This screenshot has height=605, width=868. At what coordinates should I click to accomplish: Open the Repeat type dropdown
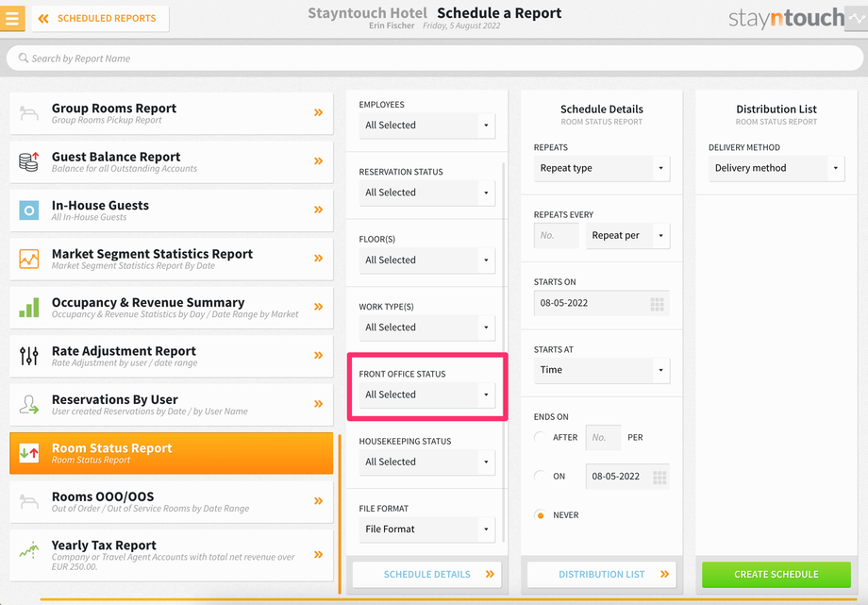click(x=602, y=168)
